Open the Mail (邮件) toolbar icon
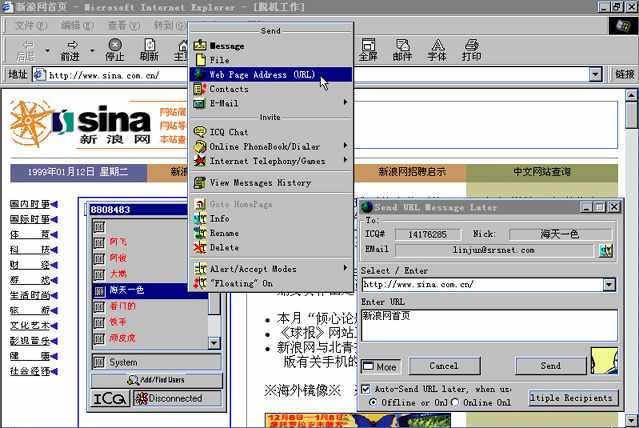This screenshot has height=428, width=639. point(402,50)
